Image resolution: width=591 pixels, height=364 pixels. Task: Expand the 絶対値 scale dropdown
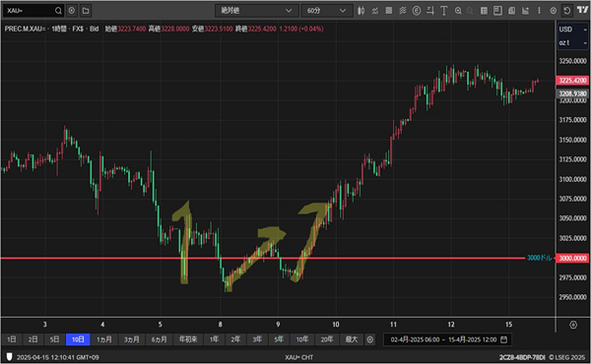[x=257, y=11]
